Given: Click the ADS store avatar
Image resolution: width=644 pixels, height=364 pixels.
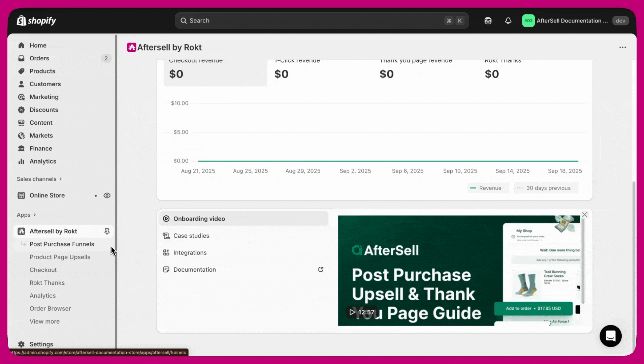Looking at the screenshot, I should [528, 21].
